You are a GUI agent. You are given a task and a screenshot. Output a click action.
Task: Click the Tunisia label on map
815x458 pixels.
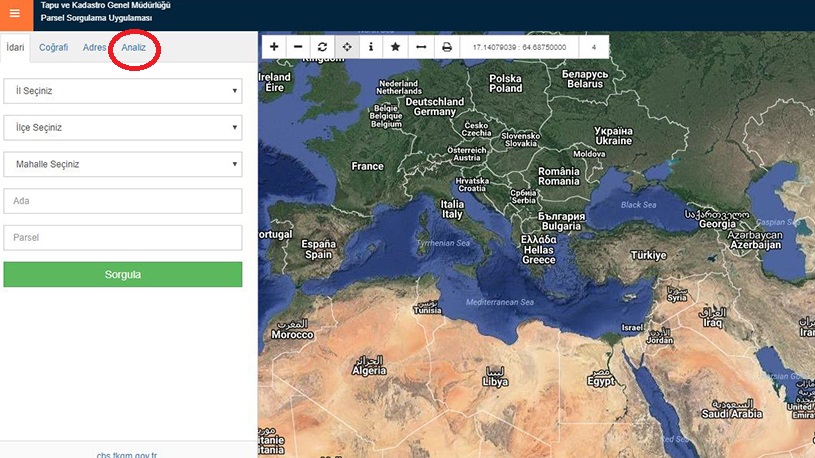point(428,307)
